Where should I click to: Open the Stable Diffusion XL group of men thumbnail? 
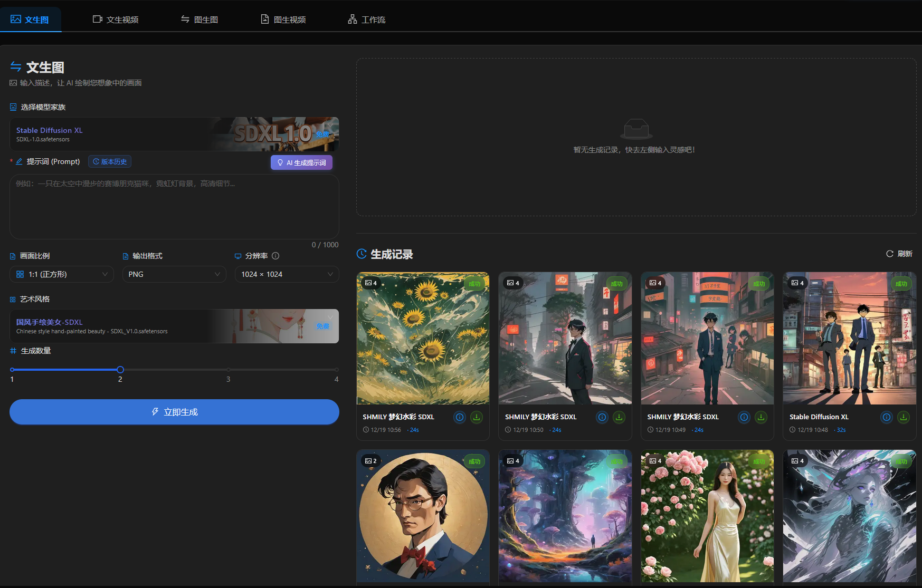(x=850, y=338)
